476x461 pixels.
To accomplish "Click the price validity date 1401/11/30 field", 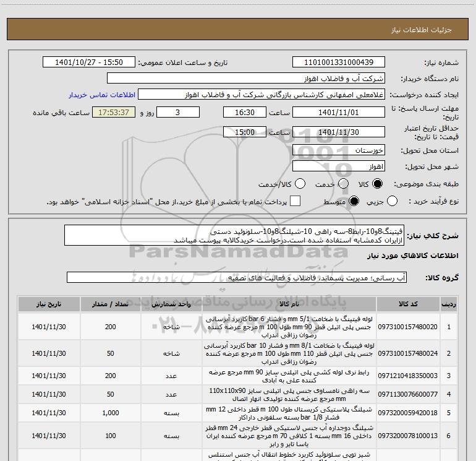I will coord(339,132).
